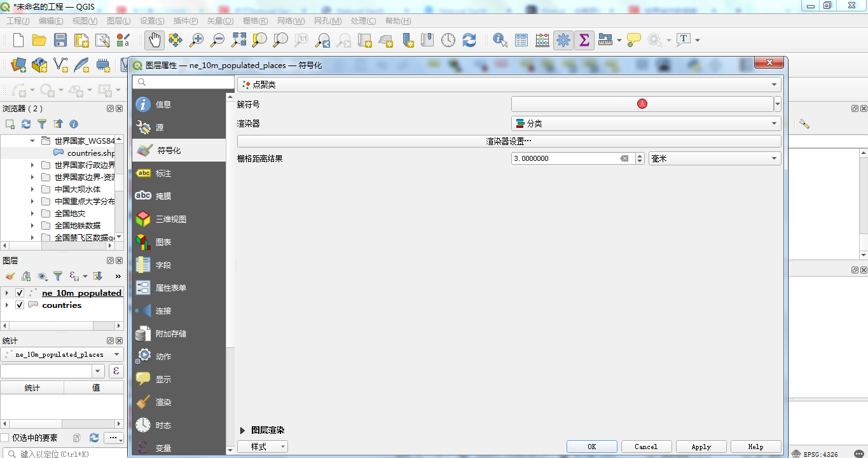Create a new project with the blank page icon
The height and width of the screenshot is (458, 868).
18,40
